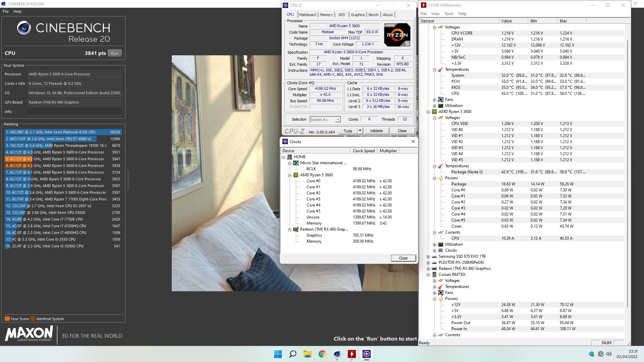Switch to the SPD tab
Viewport: 644px width, 362px height.
pos(341,15)
